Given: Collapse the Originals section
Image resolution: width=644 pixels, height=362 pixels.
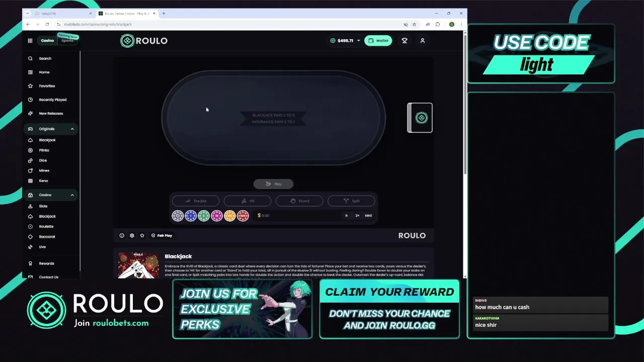Looking at the screenshot, I should click(x=72, y=129).
